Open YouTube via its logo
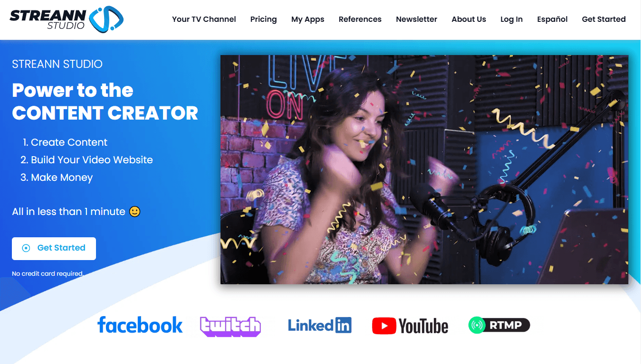 [410, 326]
